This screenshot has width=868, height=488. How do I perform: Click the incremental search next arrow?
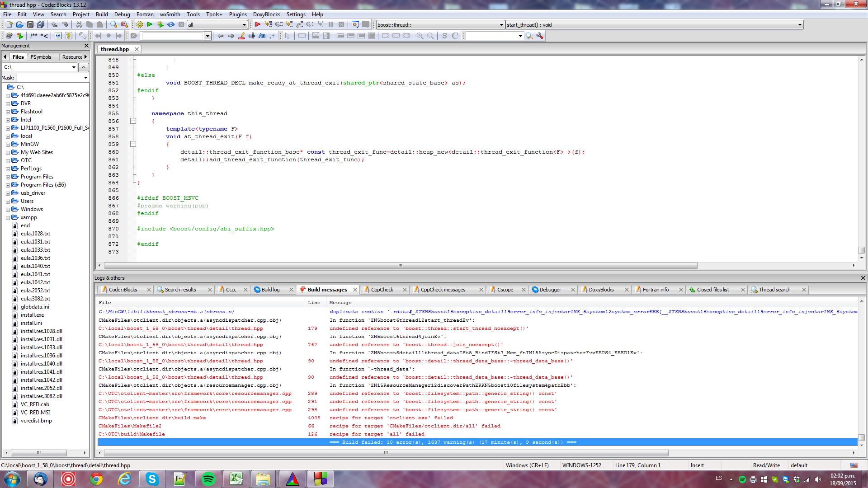point(231,36)
